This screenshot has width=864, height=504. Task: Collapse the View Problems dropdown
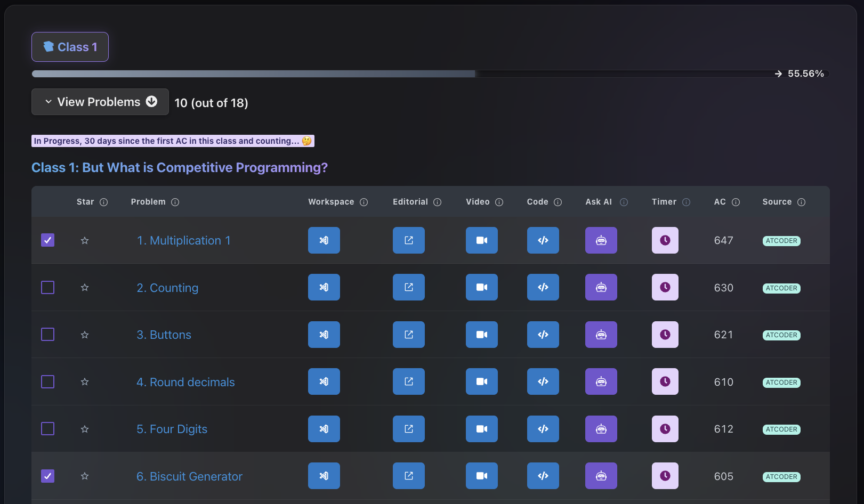[100, 102]
